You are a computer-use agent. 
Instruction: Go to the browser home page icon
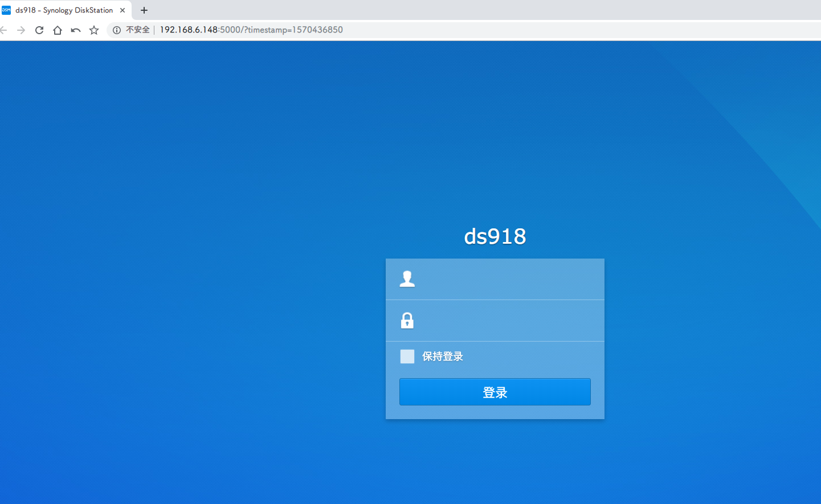[58, 30]
